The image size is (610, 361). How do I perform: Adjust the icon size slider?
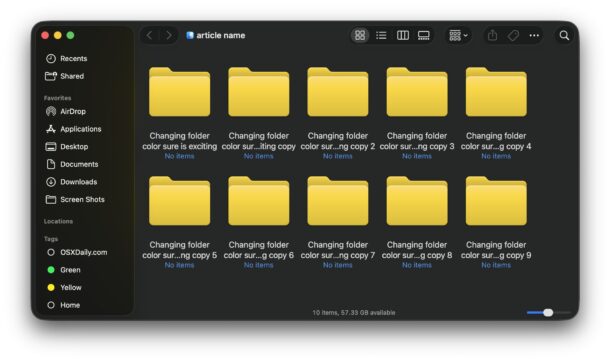pyautogui.click(x=548, y=312)
